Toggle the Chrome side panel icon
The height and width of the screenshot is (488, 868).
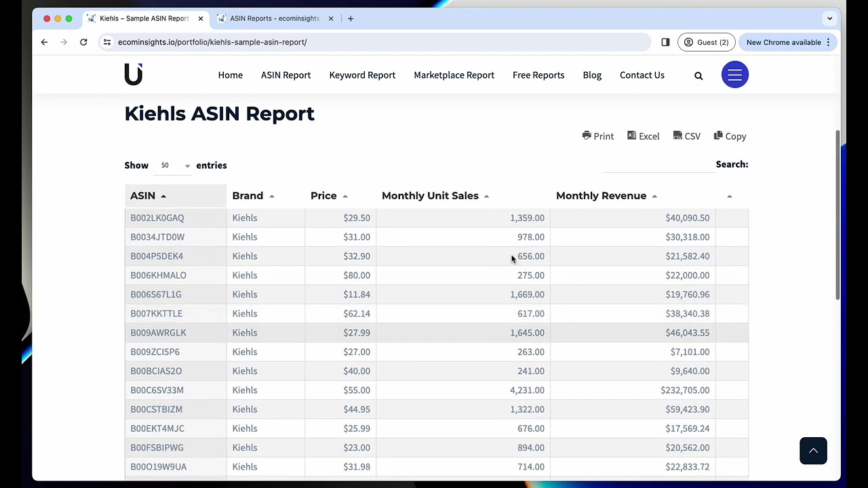click(x=665, y=42)
